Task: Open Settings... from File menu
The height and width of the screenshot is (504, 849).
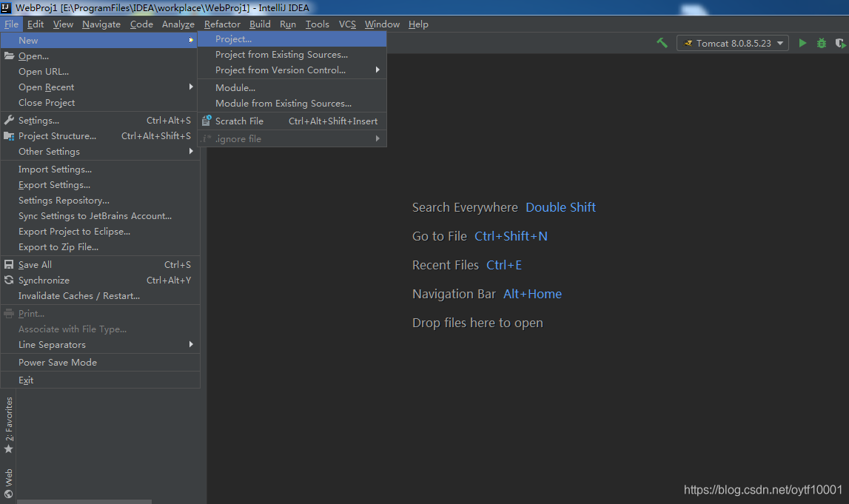Action: click(x=100, y=120)
